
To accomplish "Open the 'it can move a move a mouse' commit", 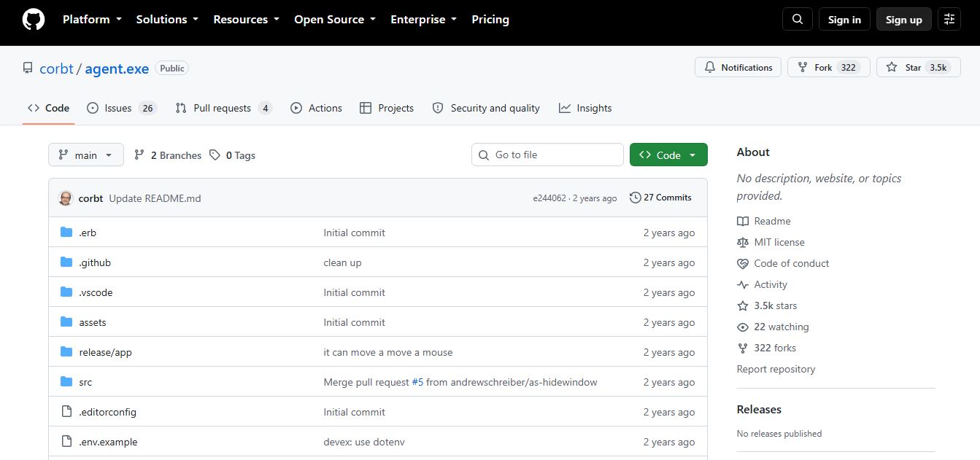I will tap(388, 352).
